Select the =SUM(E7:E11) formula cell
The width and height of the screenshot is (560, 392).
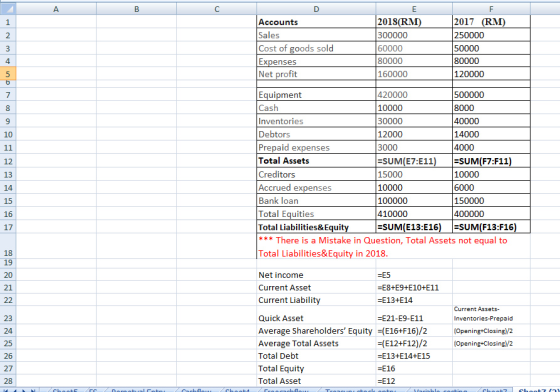pos(414,161)
